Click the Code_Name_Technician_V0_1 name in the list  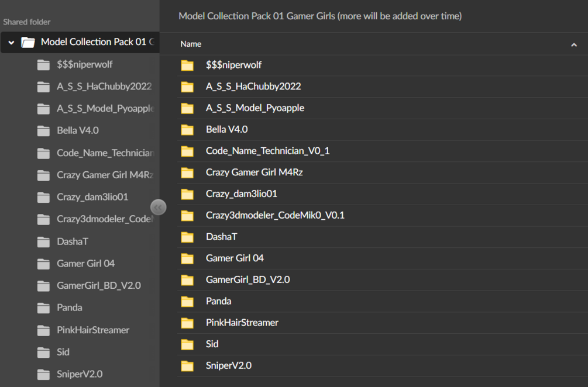click(267, 151)
